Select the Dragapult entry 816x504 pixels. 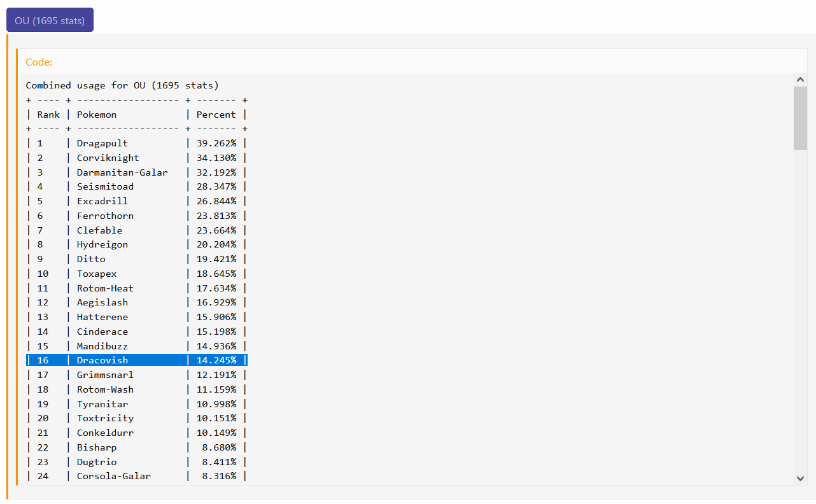pos(102,143)
